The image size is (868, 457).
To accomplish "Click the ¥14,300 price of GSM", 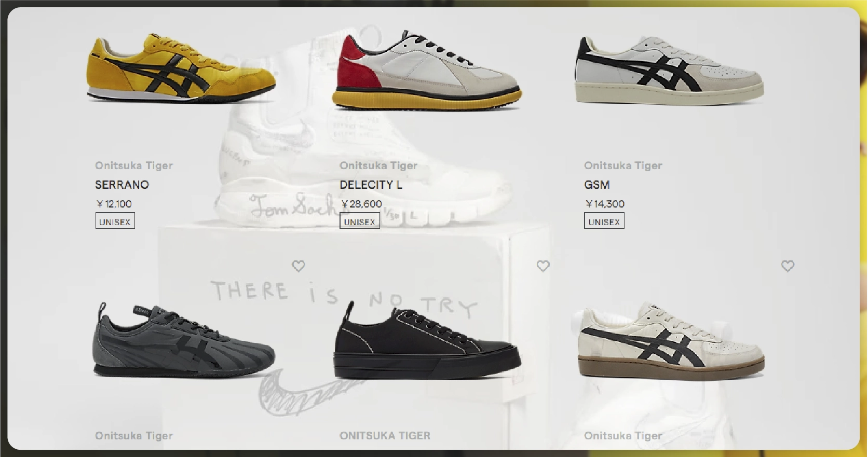I will coord(605,204).
